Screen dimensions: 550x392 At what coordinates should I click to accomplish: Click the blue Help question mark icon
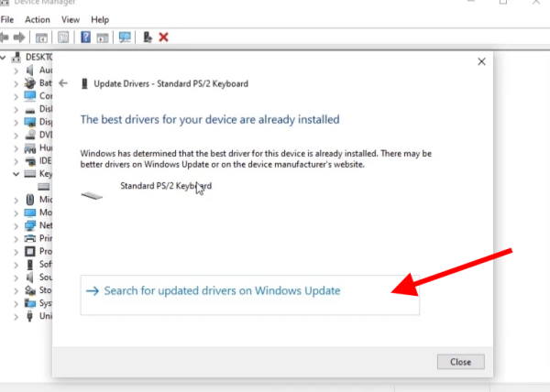click(85, 37)
